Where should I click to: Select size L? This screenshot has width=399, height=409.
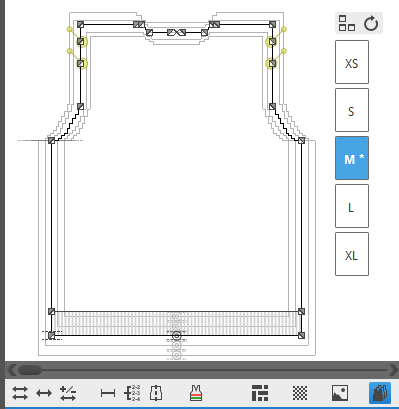click(x=352, y=206)
